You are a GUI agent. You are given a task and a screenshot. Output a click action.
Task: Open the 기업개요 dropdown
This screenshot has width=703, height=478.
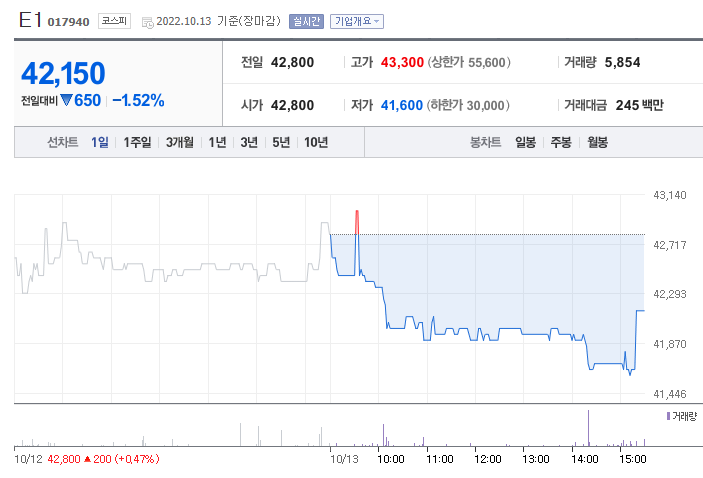[x=357, y=22]
